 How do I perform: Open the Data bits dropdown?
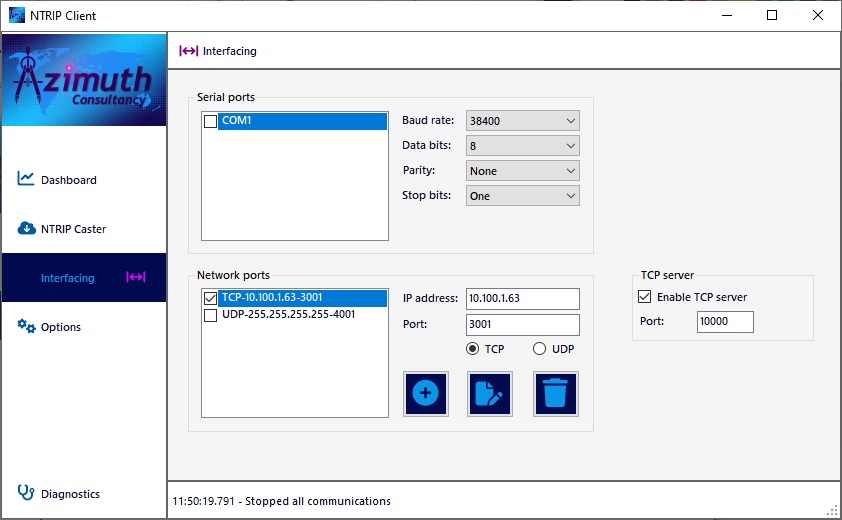[x=522, y=146]
